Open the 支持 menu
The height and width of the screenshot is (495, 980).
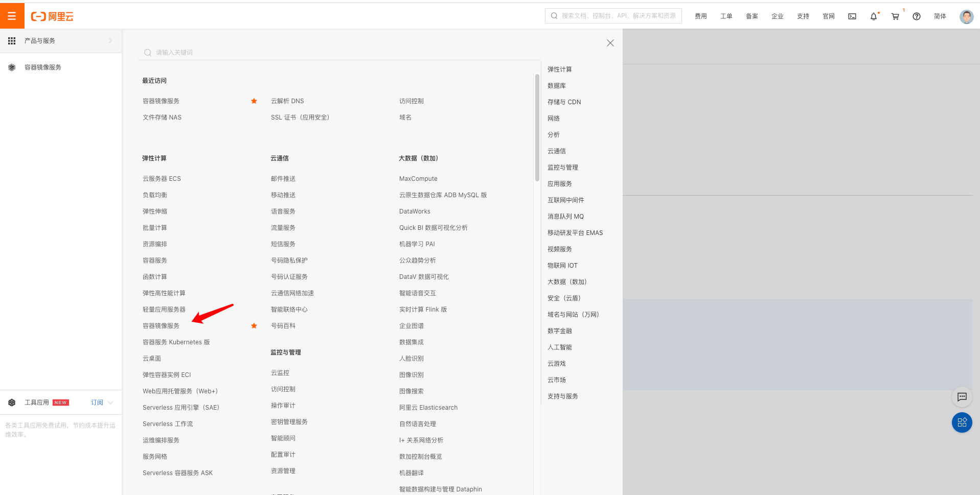[803, 16]
